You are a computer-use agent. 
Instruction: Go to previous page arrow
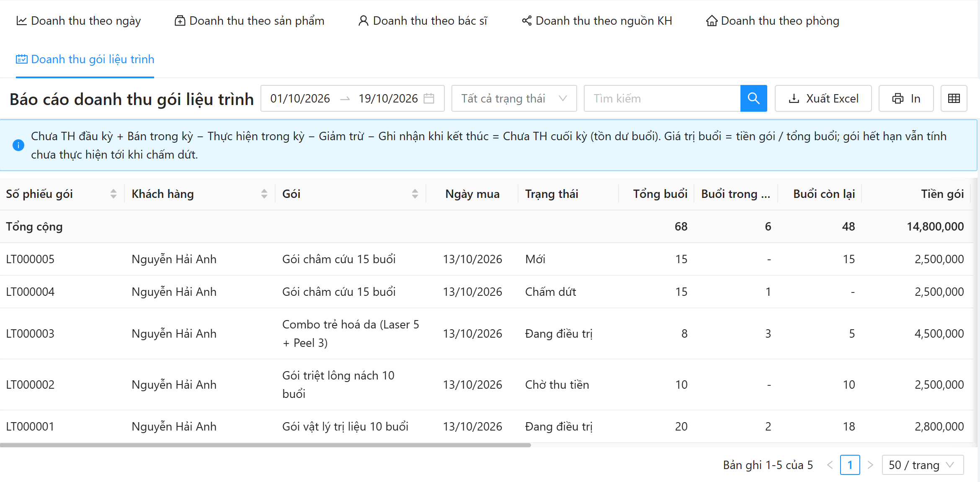(x=830, y=465)
